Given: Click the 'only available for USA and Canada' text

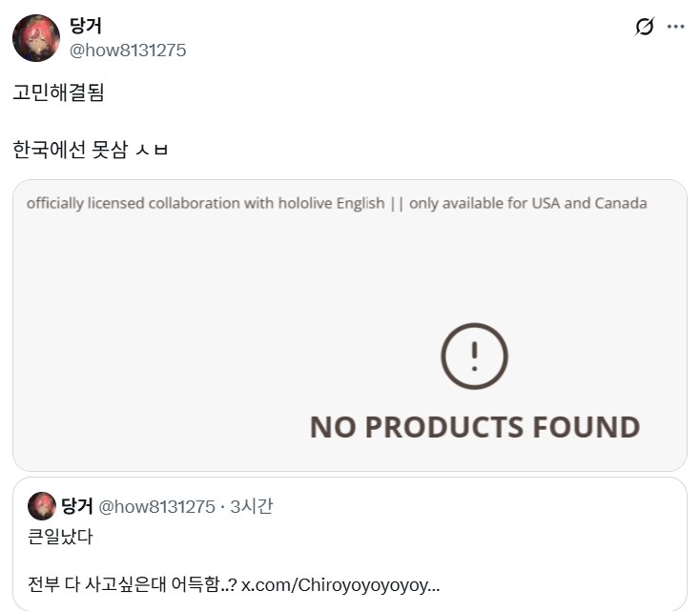Looking at the screenshot, I should 527,203.
